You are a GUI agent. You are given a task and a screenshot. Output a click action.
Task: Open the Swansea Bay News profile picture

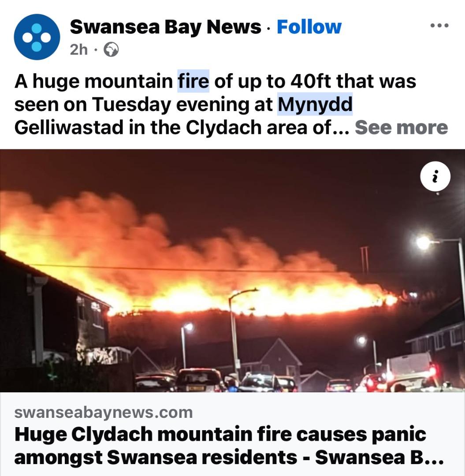[x=37, y=37]
